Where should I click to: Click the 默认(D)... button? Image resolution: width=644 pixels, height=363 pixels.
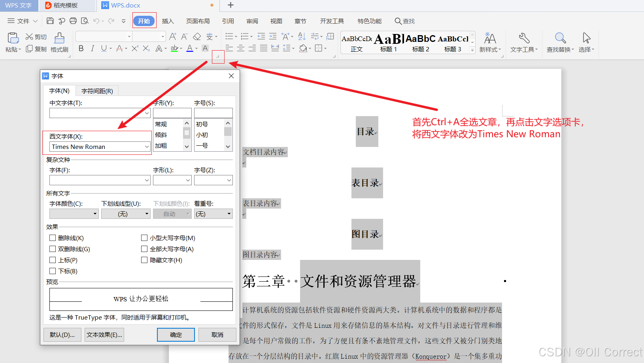point(62,335)
